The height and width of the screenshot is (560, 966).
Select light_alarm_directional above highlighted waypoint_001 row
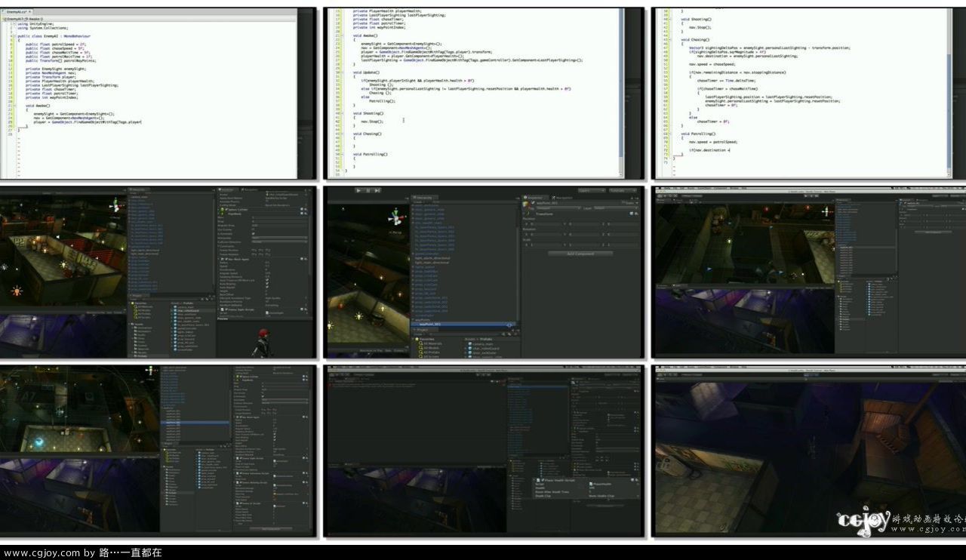coord(432,258)
